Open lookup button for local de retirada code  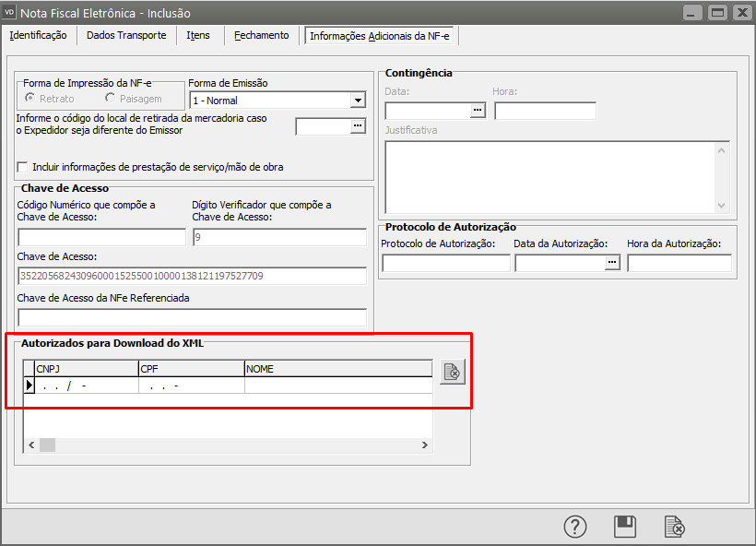coord(358,126)
